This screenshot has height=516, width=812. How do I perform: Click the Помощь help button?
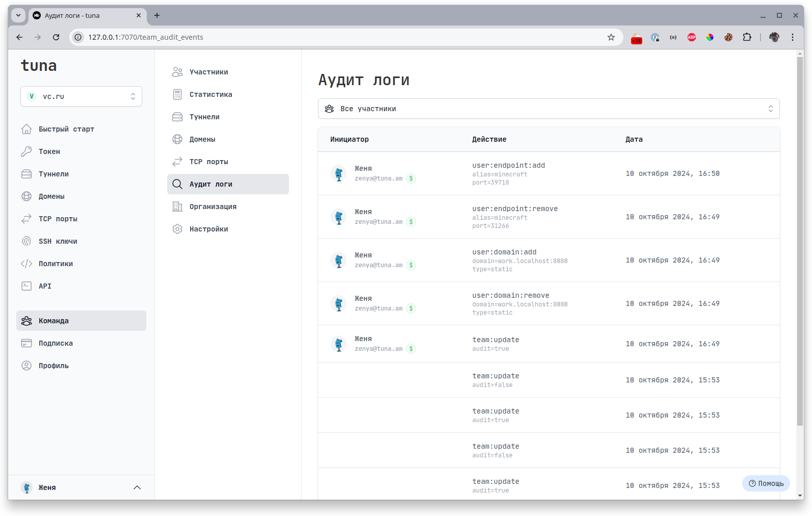tap(766, 483)
